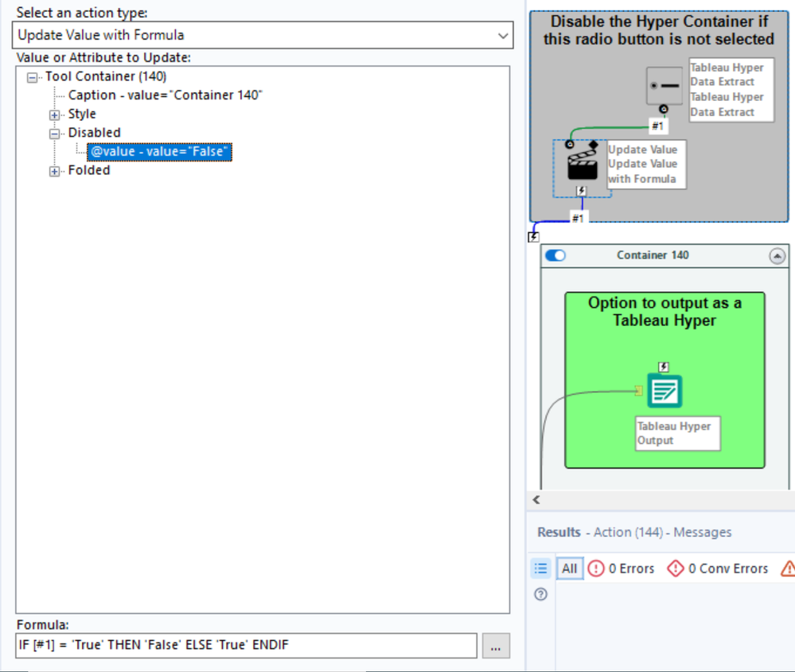Filter results by 0 Conv Errors
The image size is (795, 672).
click(718, 569)
